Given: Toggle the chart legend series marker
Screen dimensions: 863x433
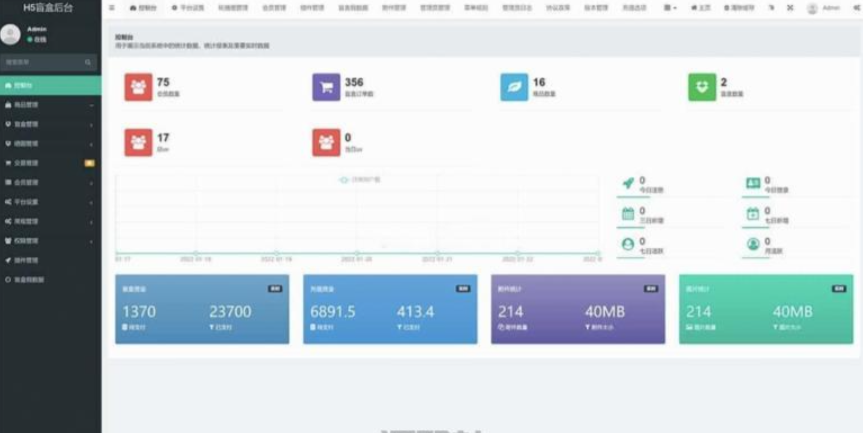Looking at the screenshot, I should coord(344,180).
